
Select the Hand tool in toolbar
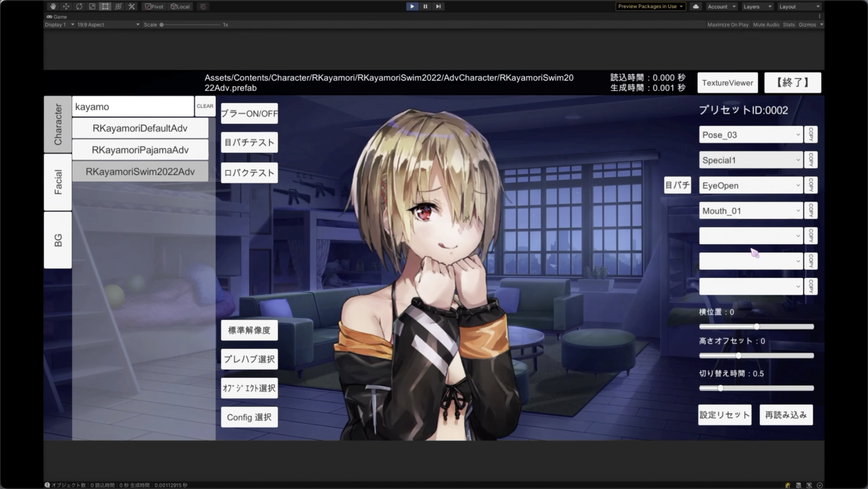tap(53, 6)
